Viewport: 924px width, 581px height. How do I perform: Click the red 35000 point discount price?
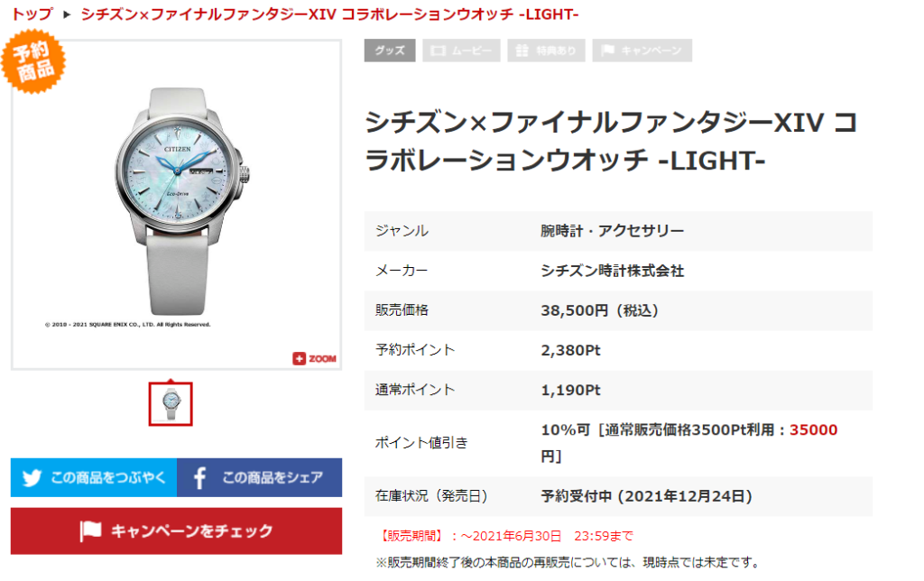(813, 429)
